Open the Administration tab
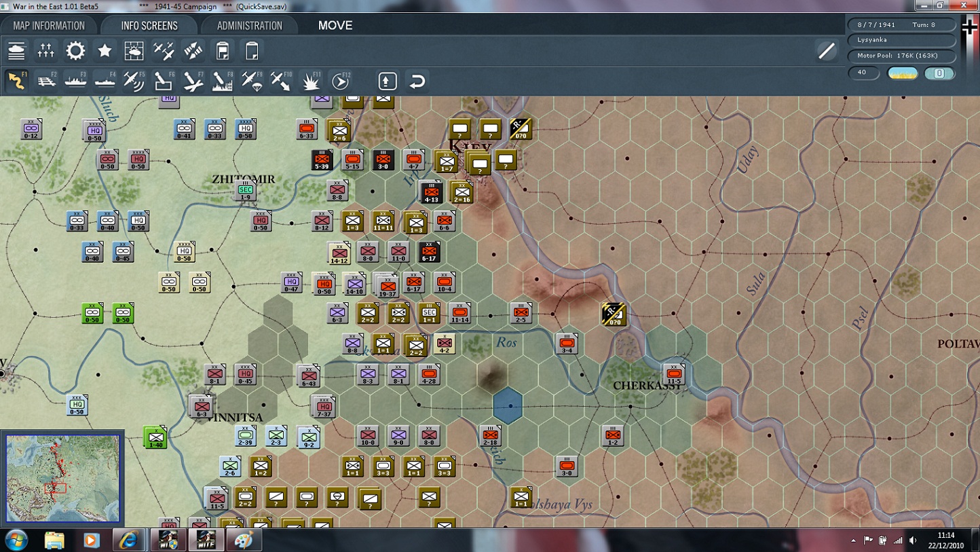 pos(249,26)
